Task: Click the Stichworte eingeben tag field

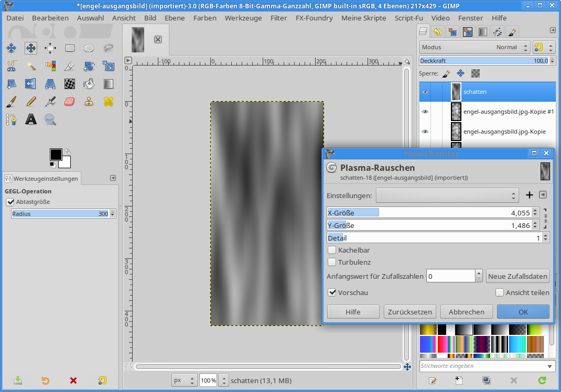Action: coord(482,366)
